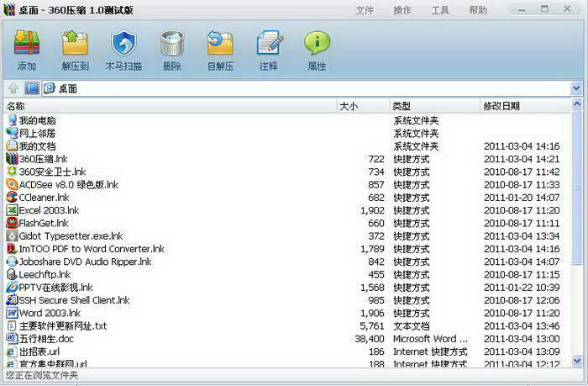Select the Leechftp.lnk icon
Image resolution: width=588 pixels, height=386 pixels.
click(x=12, y=274)
